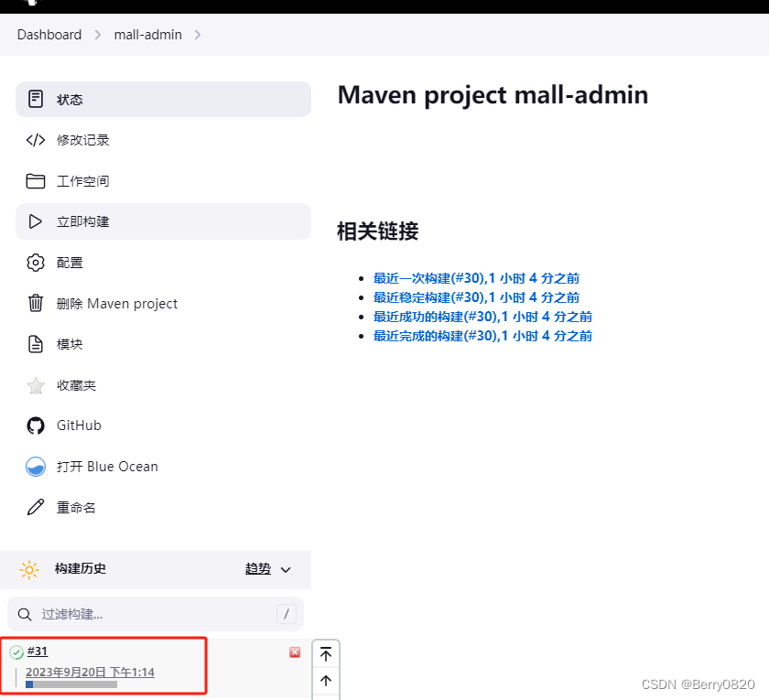Viewport: 769px width, 700px height.
Task: Open 模块 in the sidebar
Action: (163, 344)
